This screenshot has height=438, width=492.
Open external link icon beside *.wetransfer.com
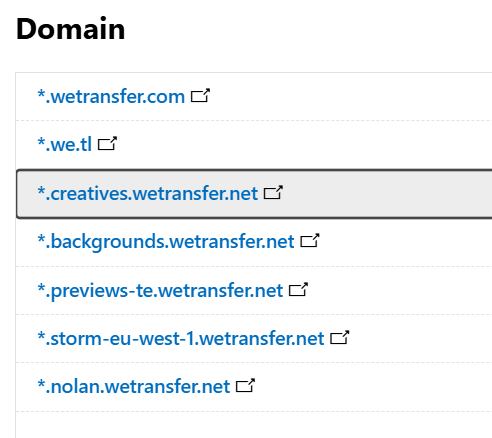click(200, 96)
